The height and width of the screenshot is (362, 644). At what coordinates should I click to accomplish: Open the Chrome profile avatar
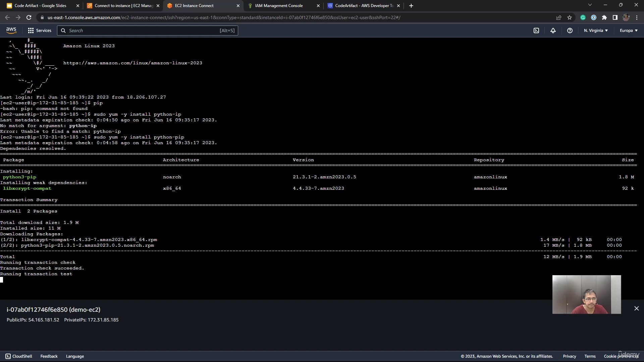pyautogui.click(x=626, y=17)
